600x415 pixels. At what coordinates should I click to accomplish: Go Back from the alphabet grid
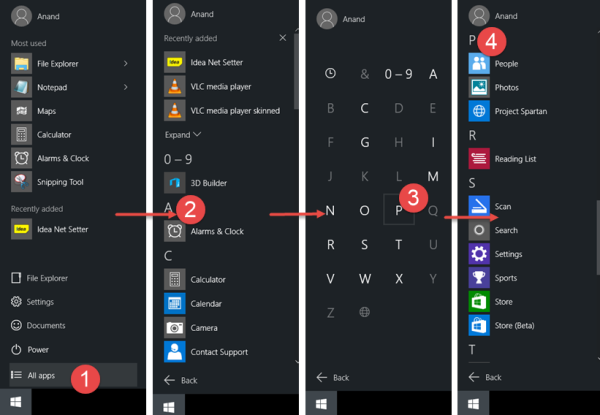[333, 378]
